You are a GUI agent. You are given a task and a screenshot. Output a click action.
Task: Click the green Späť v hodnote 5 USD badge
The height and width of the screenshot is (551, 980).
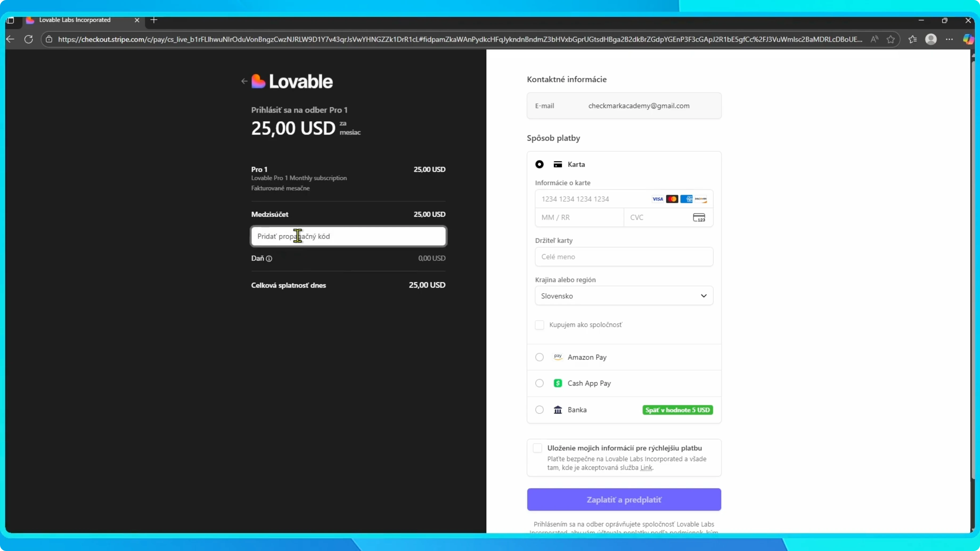pyautogui.click(x=677, y=410)
